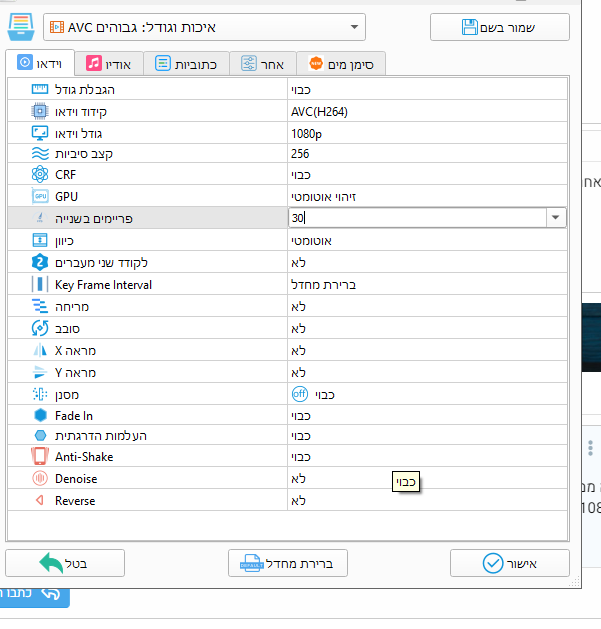Image resolution: width=601 pixels, height=629 pixels.
Task: Click the rotate (סובב) icon
Action: click(x=40, y=328)
